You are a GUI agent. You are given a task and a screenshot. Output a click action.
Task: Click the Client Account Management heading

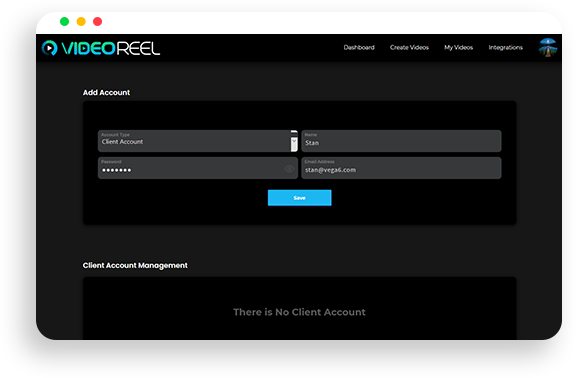135,265
